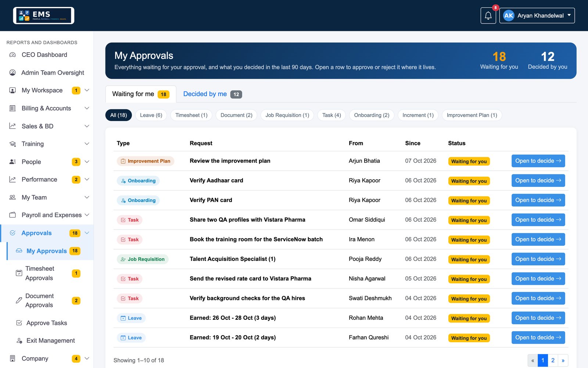Open Timesheet Approvals in sidebar
The width and height of the screenshot is (588, 368).
(47, 273)
